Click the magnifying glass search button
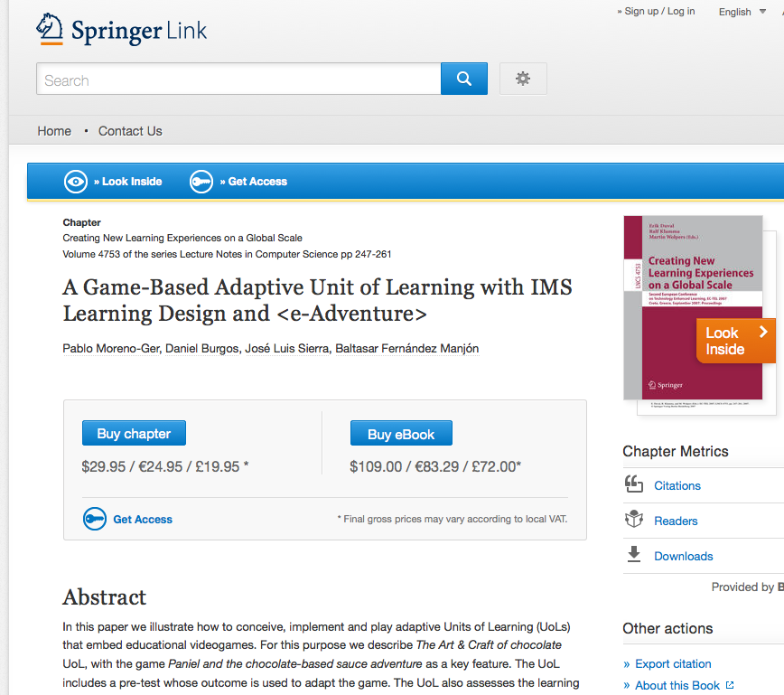Screen dimensions: 784x695 pyautogui.click(x=464, y=79)
